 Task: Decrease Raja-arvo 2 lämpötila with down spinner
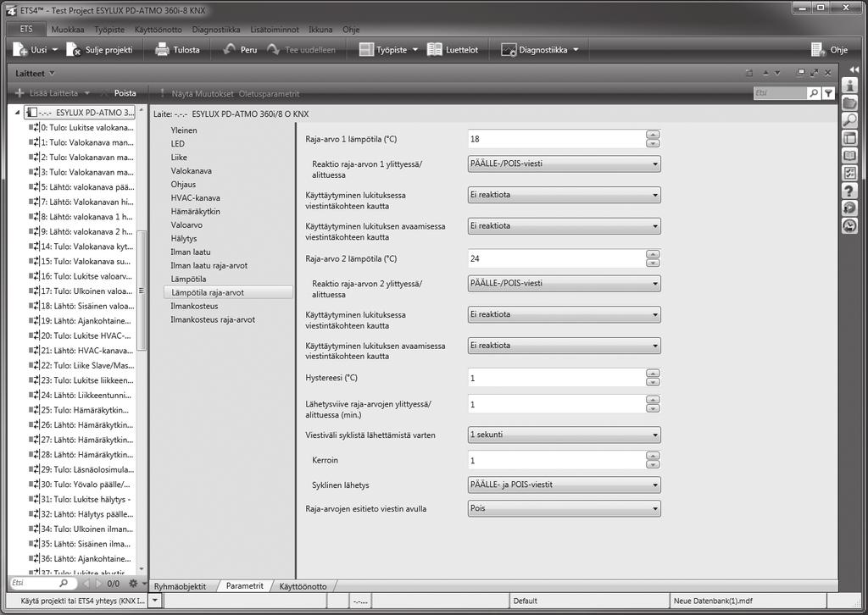[x=653, y=263]
